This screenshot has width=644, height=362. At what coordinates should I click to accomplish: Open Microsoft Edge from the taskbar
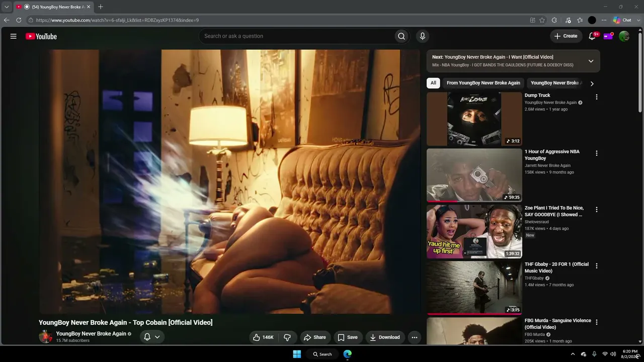347,354
